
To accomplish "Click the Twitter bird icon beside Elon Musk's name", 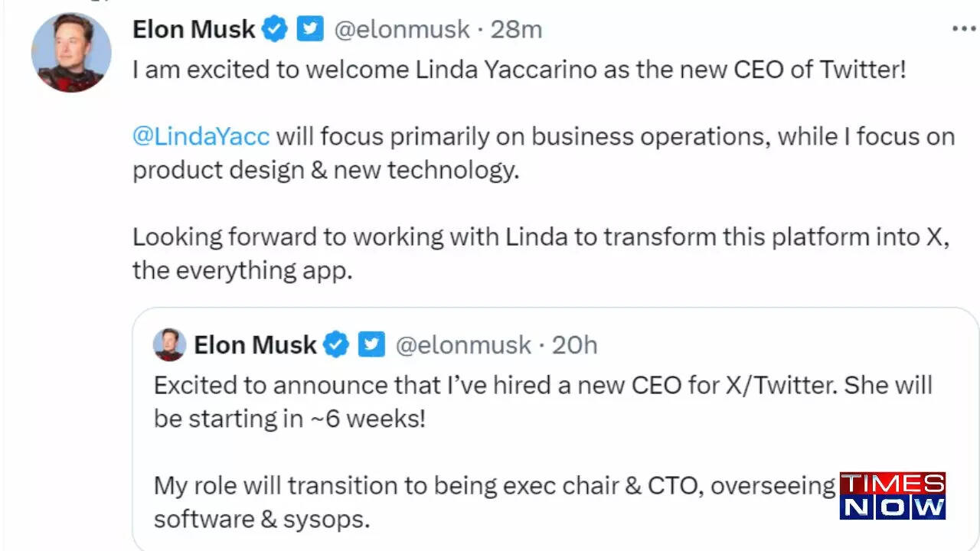I will pos(309,29).
